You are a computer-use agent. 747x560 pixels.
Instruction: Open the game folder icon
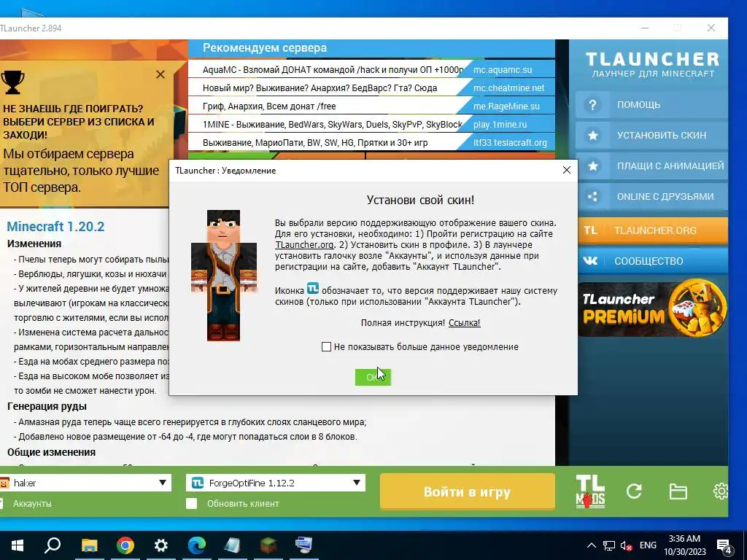coord(678,491)
